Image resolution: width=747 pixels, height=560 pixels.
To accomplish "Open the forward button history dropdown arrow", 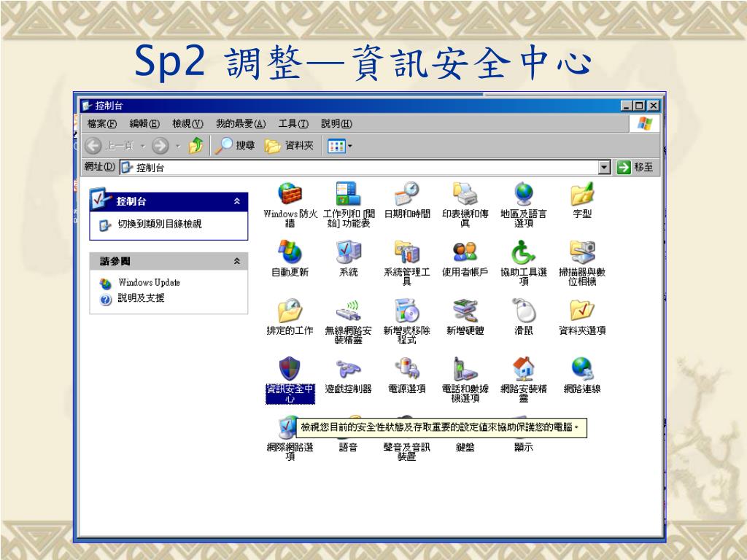I will [x=178, y=146].
